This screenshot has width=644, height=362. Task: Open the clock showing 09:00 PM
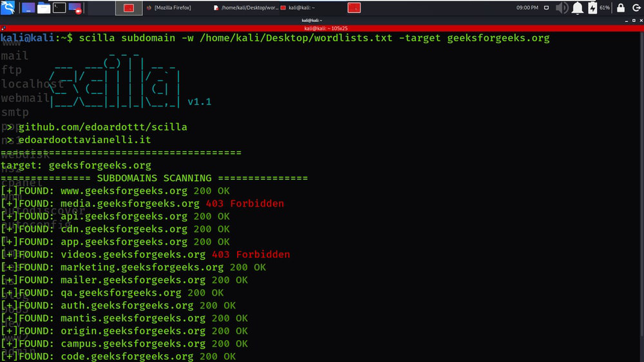coord(527,7)
